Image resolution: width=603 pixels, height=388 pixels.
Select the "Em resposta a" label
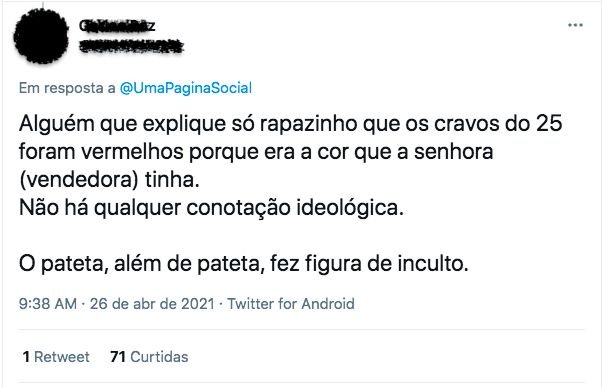click(67, 88)
